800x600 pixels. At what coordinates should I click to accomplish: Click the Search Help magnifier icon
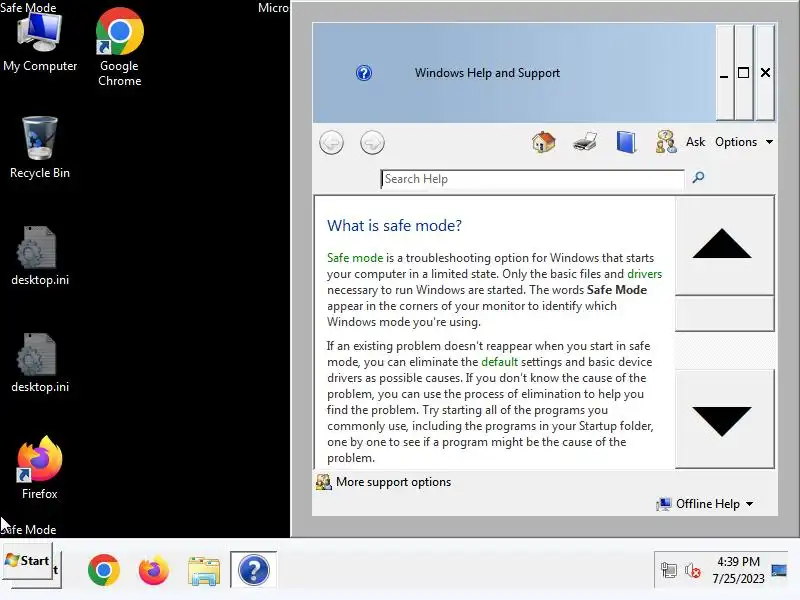[698, 178]
